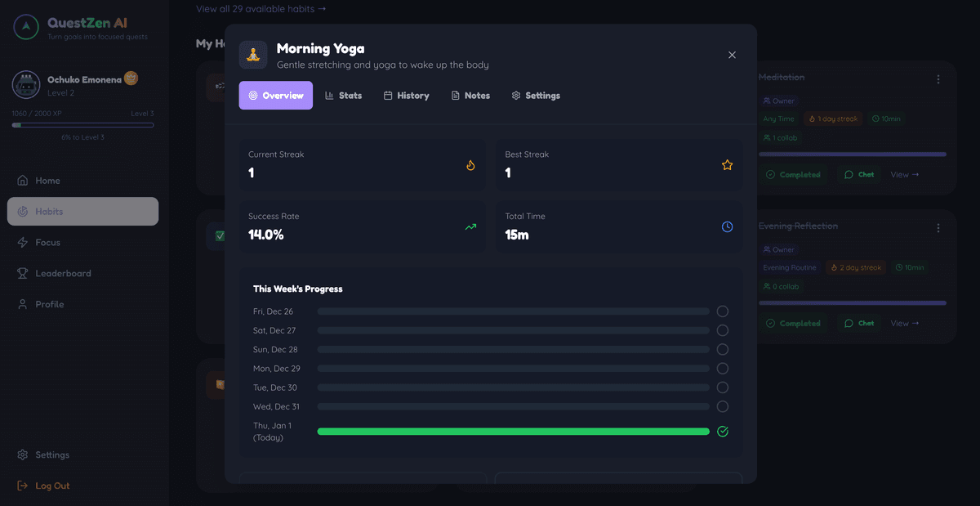
Task: Select the Home icon in the sidebar
Action: [22, 181]
